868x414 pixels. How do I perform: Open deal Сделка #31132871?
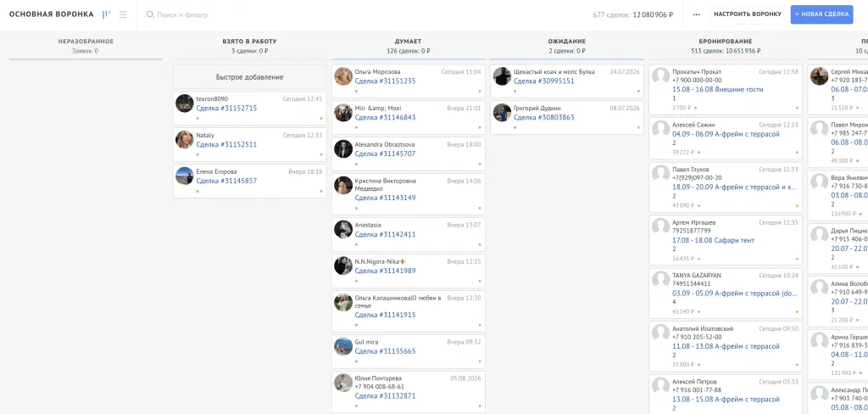pyautogui.click(x=386, y=395)
